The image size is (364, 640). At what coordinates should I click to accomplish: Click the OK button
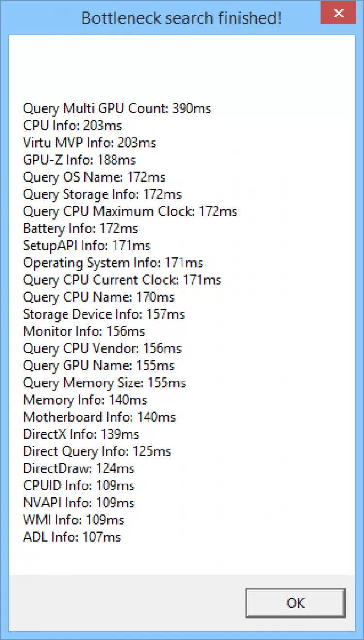295,603
